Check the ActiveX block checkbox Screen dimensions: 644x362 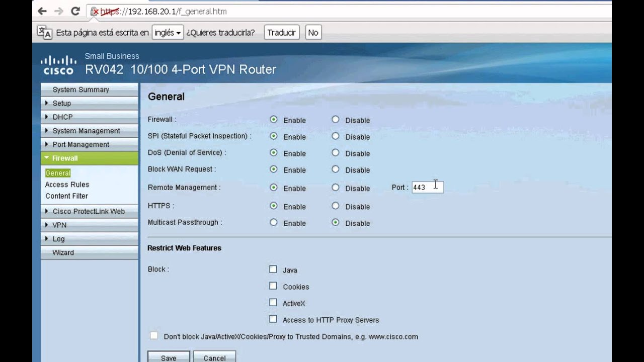[x=273, y=303]
